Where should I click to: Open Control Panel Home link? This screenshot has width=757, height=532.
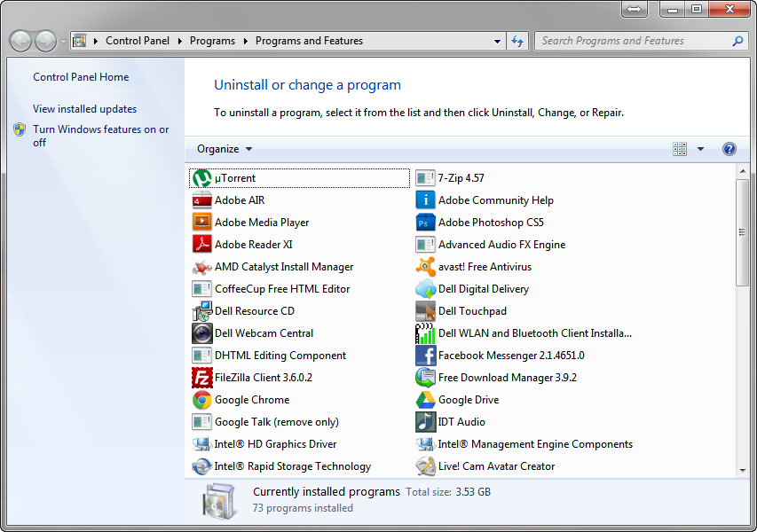coord(81,77)
